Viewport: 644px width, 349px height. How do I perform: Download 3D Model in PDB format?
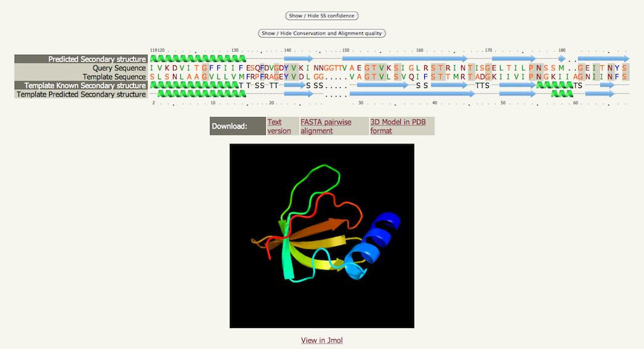click(x=397, y=126)
